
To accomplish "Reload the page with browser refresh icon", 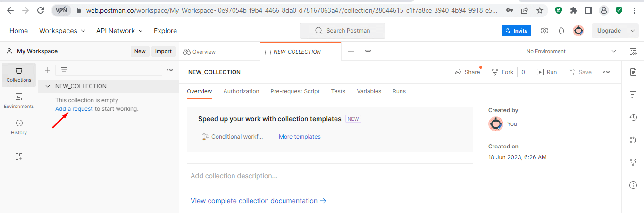I will [41, 10].
